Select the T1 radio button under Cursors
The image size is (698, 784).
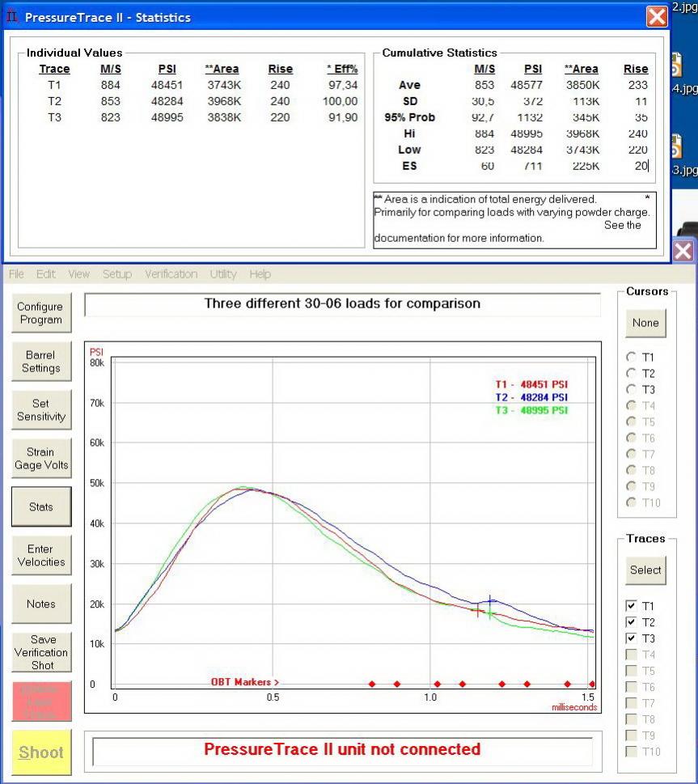tap(631, 357)
